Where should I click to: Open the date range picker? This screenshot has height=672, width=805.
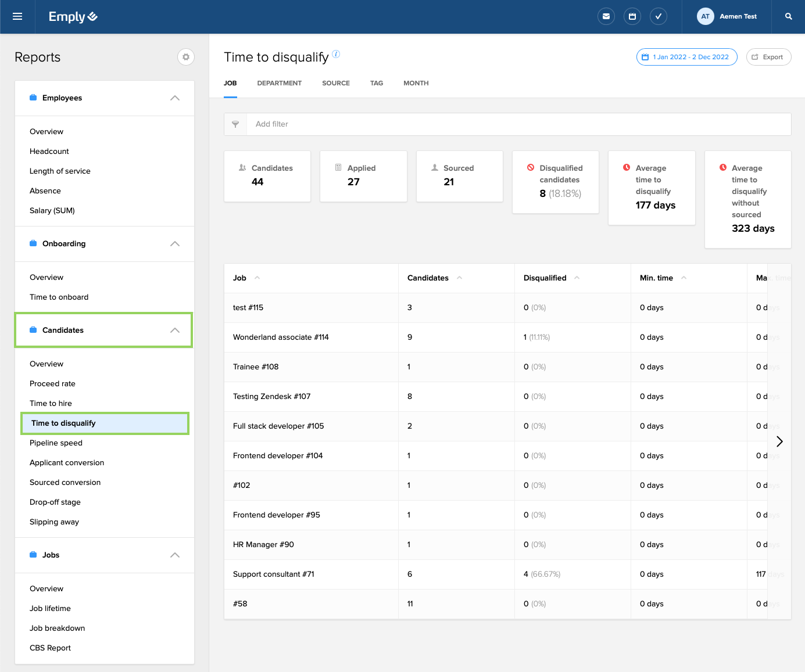click(x=686, y=57)
